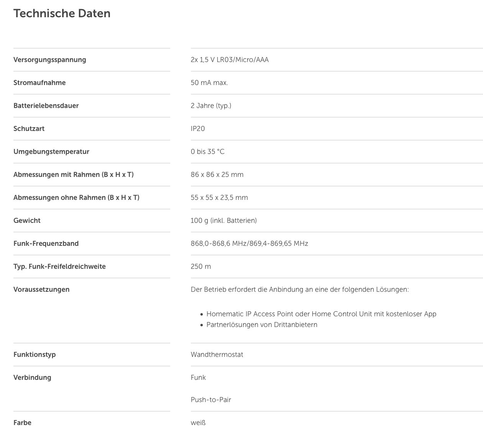Click the Partnerlösungen von Drittanbietern bullet
Image resolution: width=483 pixels, height=448 pixels.
point(262,325)
